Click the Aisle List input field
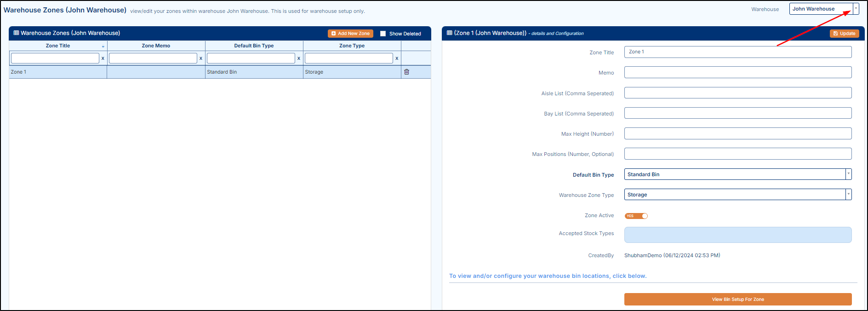The height and width of the screenshot is (311, 868). pos(737,93)
